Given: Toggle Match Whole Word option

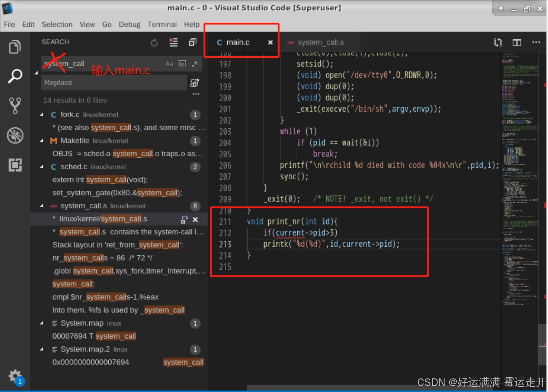Looking at the screenshot, I should click(182, 64).
